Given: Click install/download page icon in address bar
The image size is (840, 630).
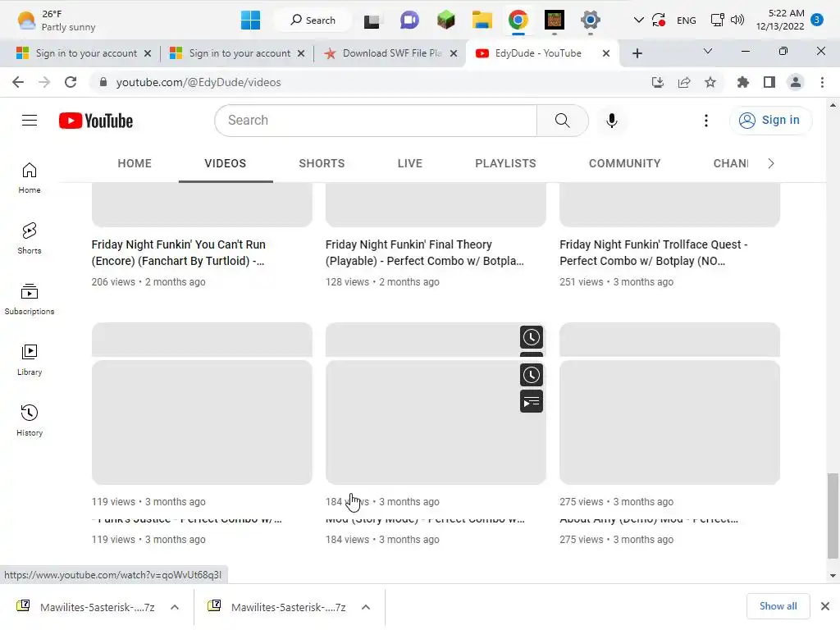Looking at the screenshot, I should tap(657, 82).
